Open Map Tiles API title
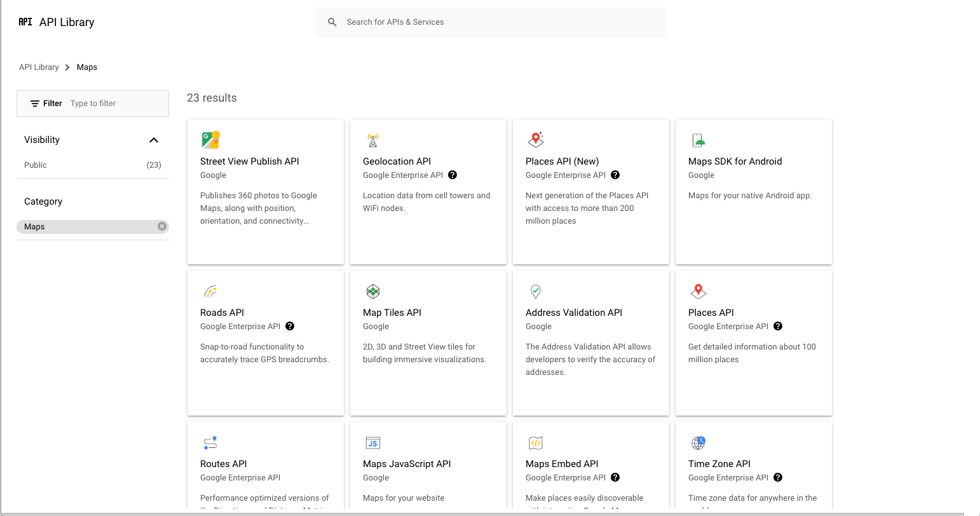The width and height of the screenshot is (980, 516). [392, 313]
